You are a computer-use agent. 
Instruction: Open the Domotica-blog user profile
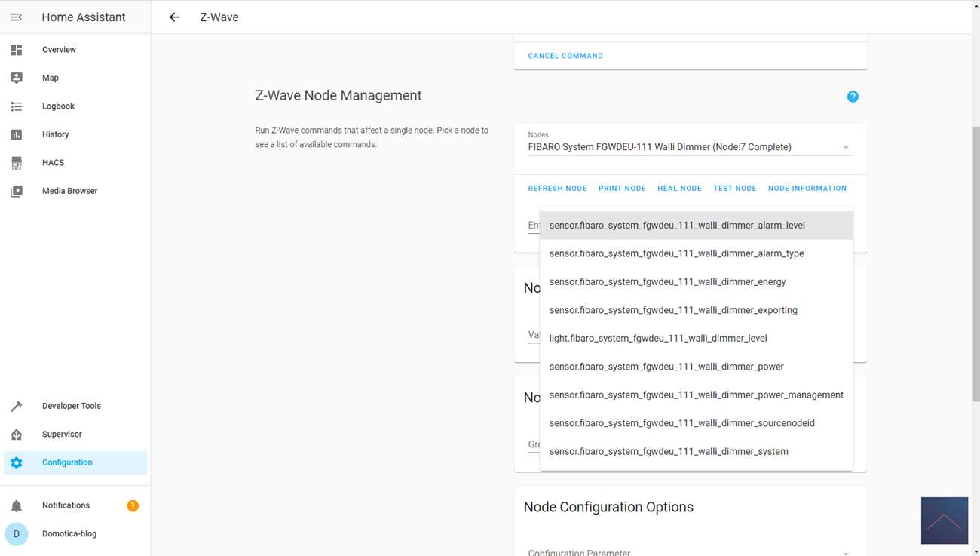pyautogui.click(x=69, y=534)
